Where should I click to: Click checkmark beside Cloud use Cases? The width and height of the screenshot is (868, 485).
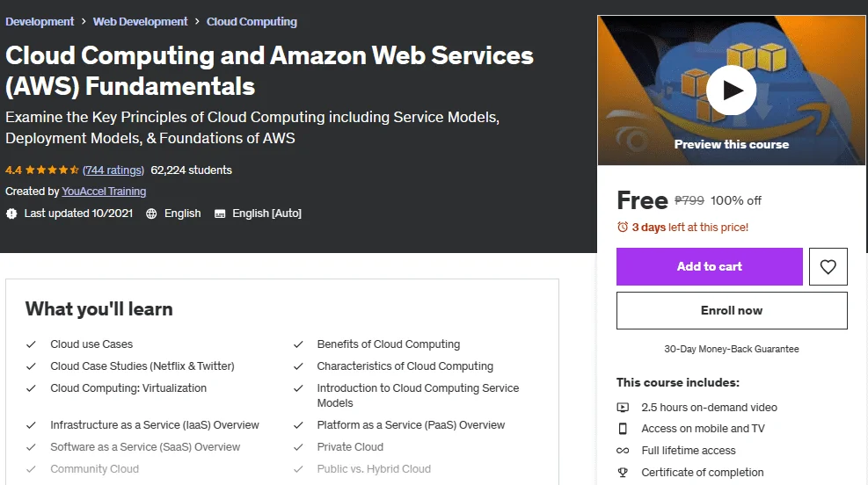(x=31, y=344)
